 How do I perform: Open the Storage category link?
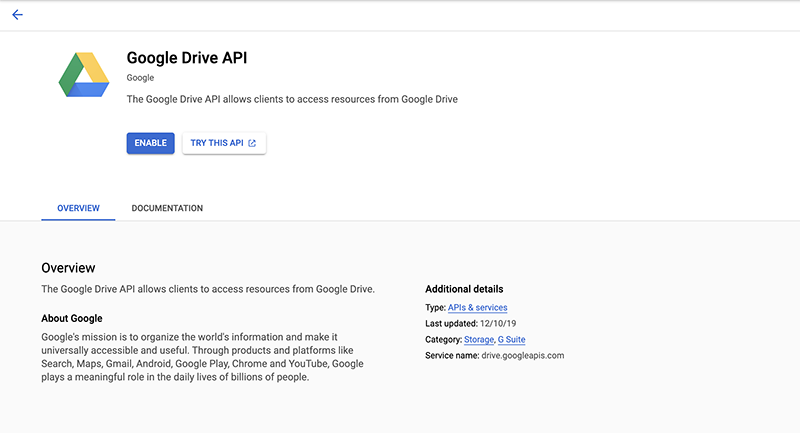(479, 340)
